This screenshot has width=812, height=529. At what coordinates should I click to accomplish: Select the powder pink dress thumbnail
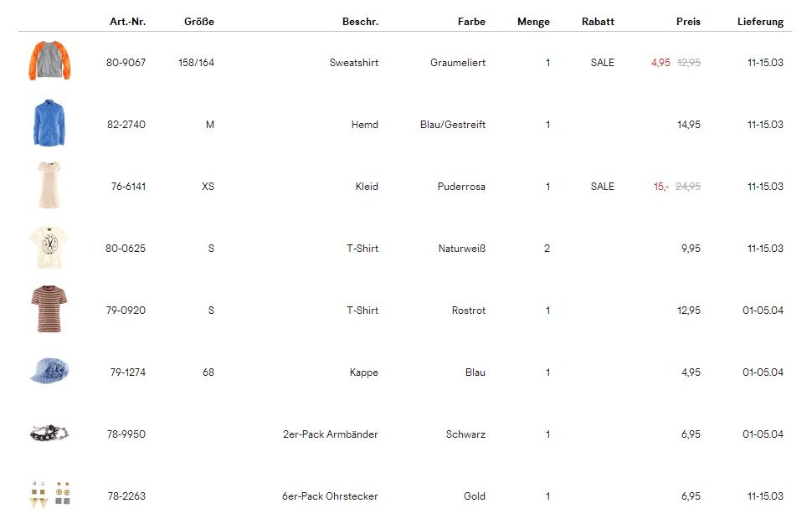point(49,186)
